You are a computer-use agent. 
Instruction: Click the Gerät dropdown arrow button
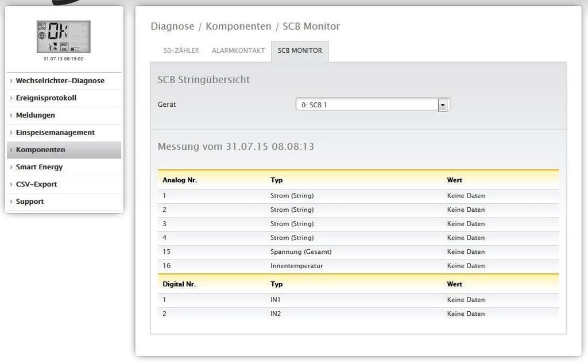(443, 105)
